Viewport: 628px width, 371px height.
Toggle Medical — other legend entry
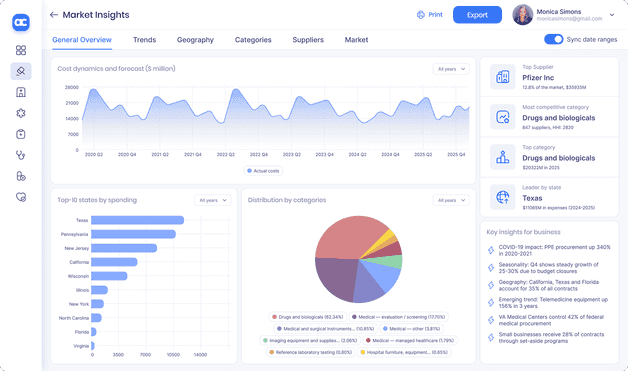pos(411,329)
